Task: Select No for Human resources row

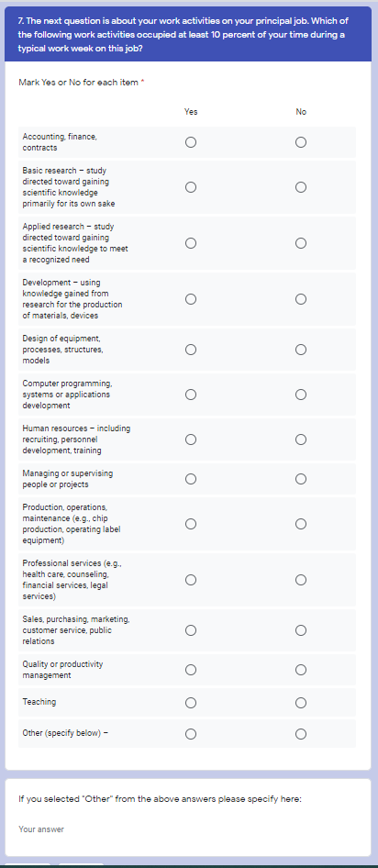Action: (x=301, y=440)
